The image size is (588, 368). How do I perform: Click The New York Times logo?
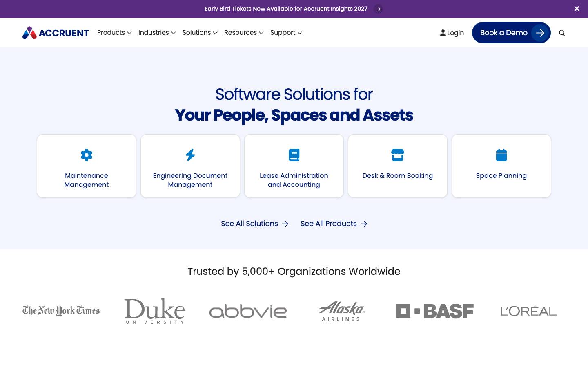[x=61, y=311]
